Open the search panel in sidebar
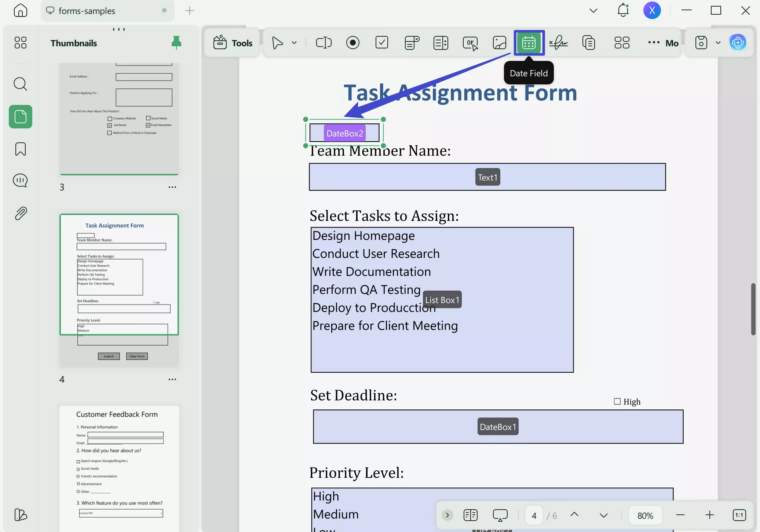Screen dimensions: 760x532 pyautogui.click(x=20, y=84)
